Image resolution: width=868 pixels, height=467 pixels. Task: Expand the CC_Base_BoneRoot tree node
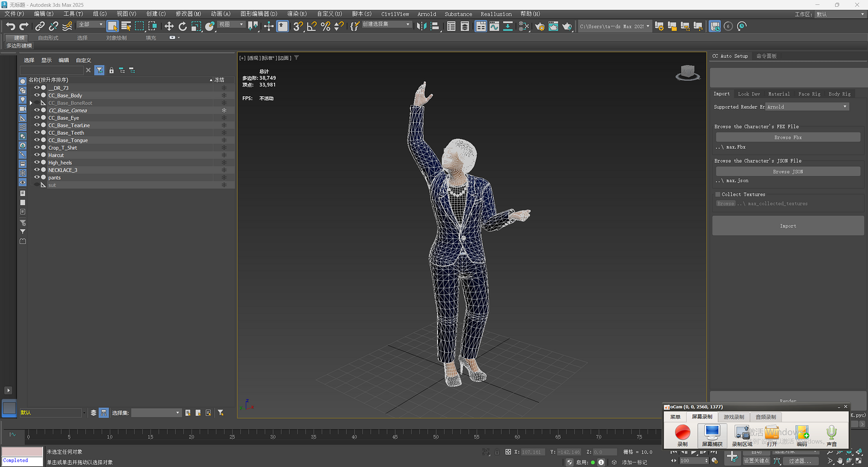point(31,103)
